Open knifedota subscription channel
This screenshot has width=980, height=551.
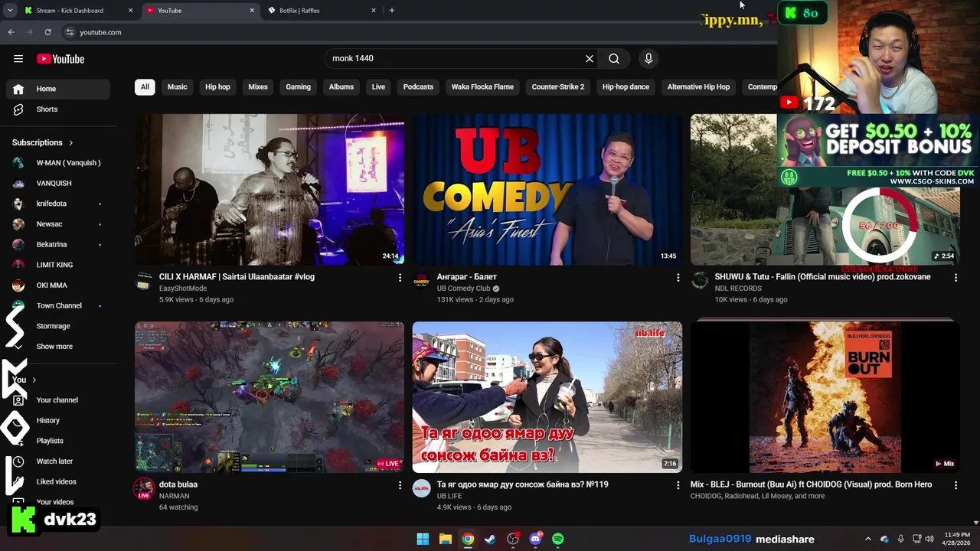pos(58,204)
